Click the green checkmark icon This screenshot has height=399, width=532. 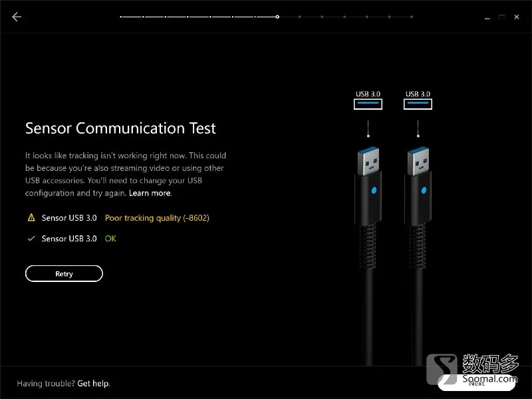pyautogui.click(x=31, y=239)
